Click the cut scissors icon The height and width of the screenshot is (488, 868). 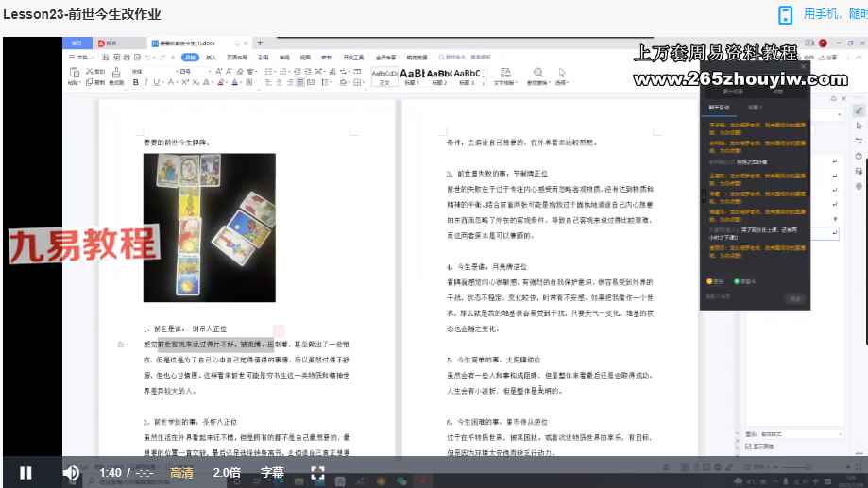[90, 72]
